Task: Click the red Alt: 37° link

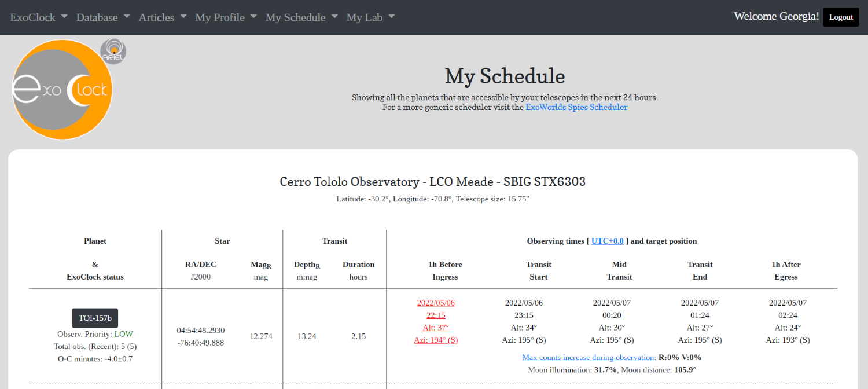Action: 436,327
